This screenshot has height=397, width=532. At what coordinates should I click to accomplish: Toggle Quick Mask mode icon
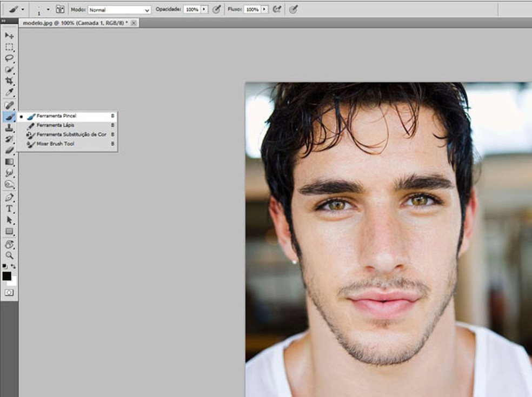click(9, 292)
